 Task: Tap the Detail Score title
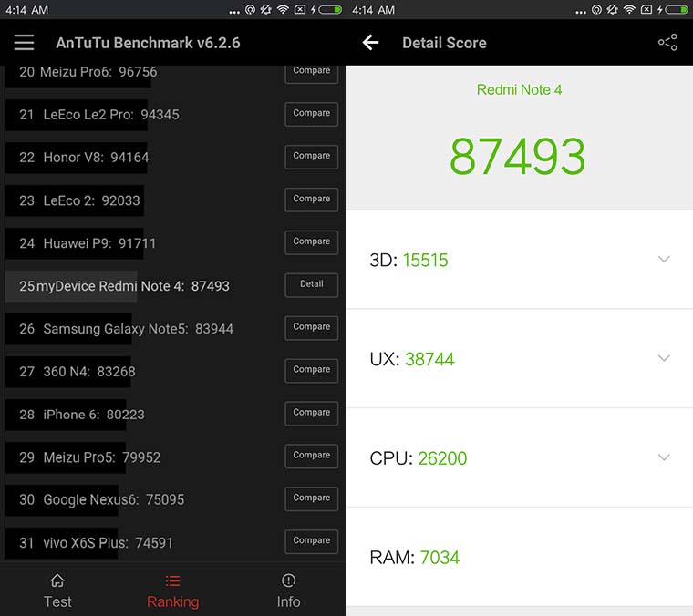444,43
